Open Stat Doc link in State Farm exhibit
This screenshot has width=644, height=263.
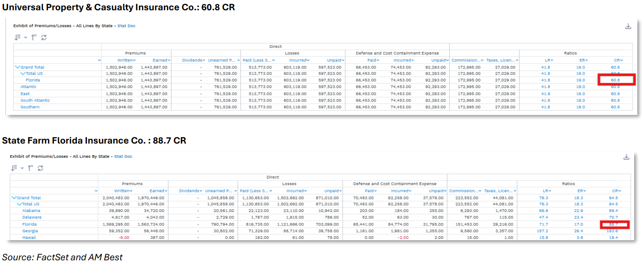[x=123, y=157]
